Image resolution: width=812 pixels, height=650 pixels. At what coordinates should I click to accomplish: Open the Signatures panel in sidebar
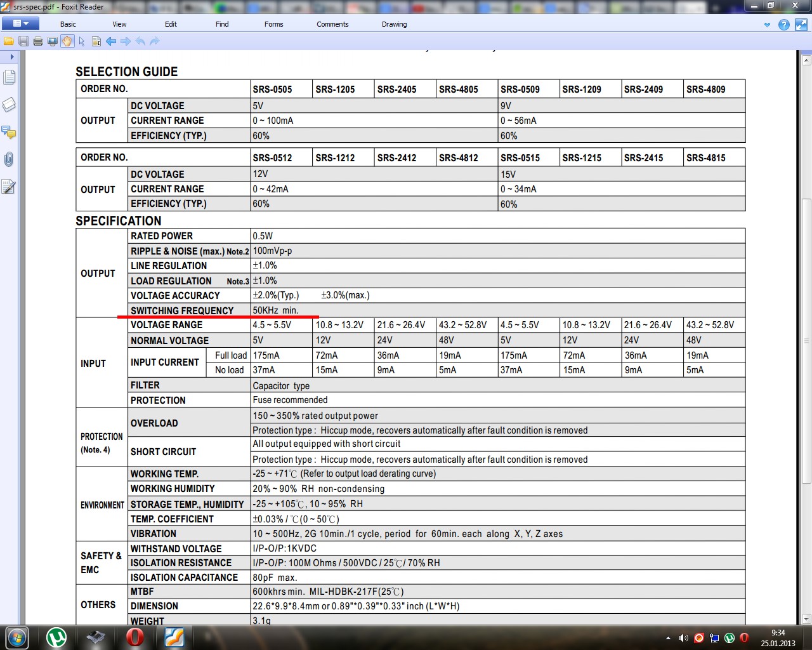pyautogui.click(x=9, y=187)
